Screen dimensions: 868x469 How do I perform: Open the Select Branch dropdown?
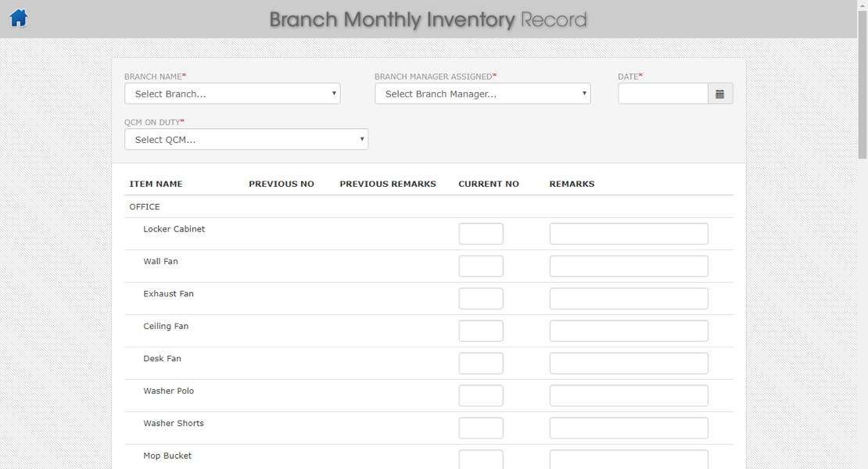(231, 93)
